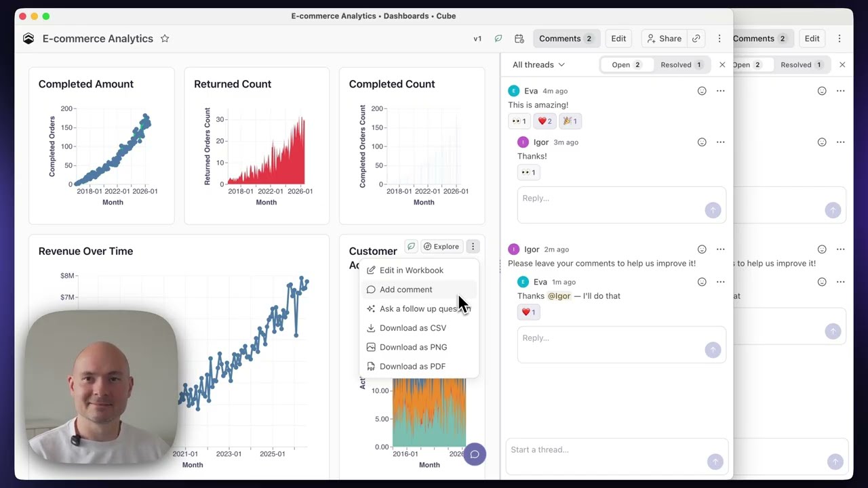Open more options for Igor's 'Thanks!' reply
This screenshot has height=488, width=868.
(720, 142)
